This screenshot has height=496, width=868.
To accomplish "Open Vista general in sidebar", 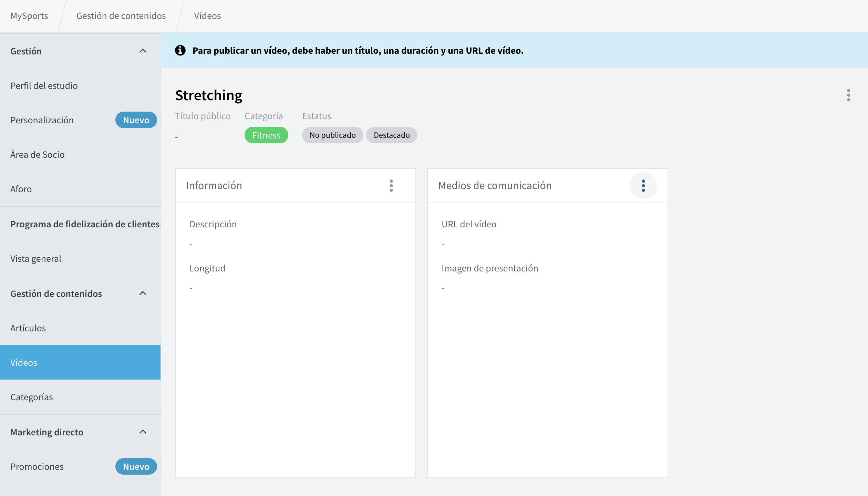I will pos(80,258).
